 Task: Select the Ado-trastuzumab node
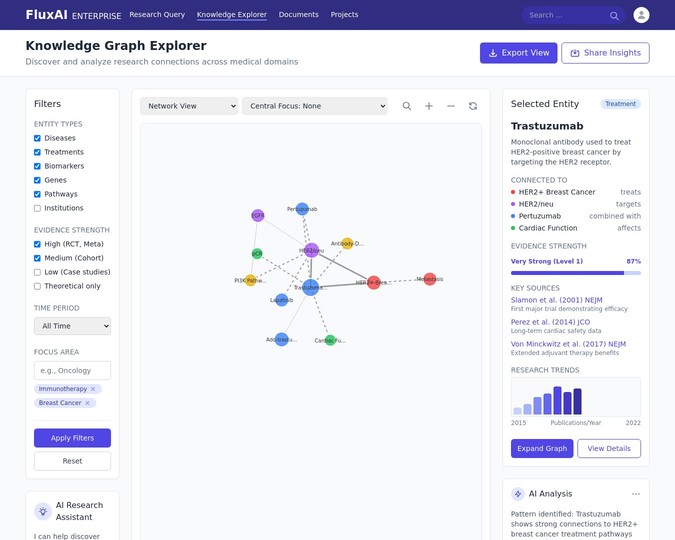282,339
